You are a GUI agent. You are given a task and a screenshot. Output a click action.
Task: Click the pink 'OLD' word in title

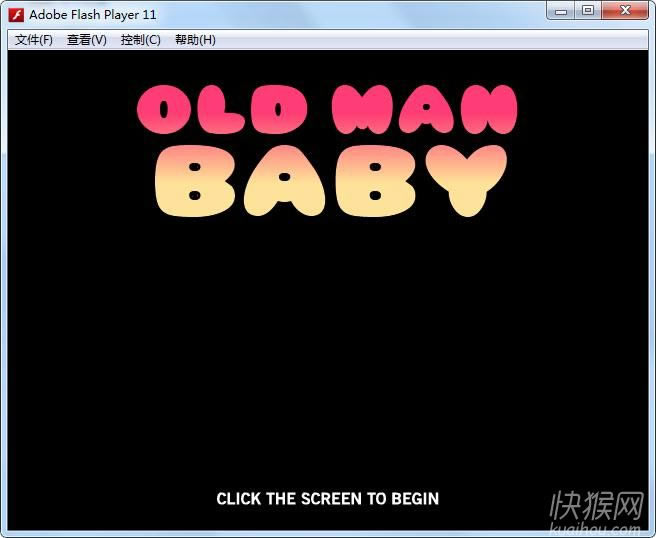(x=222, y=110)
